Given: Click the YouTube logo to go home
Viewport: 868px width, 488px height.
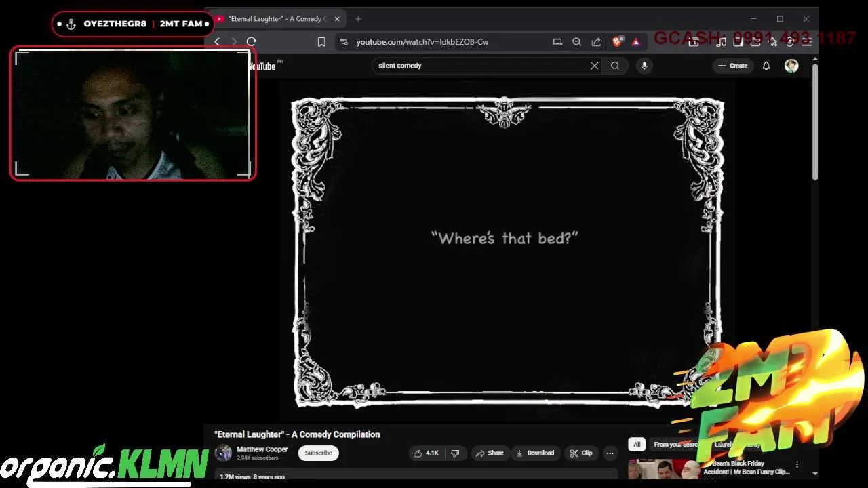Looking at the screenshot, I should pos(262,66).
